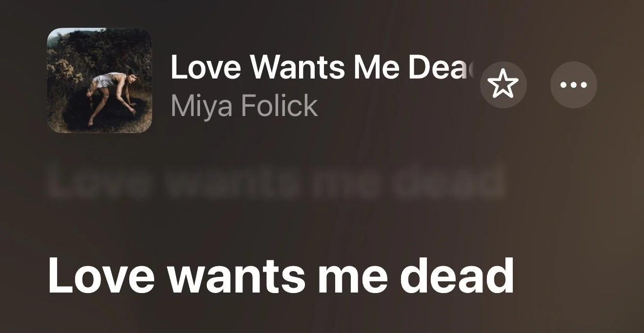This screenshot has width=644, height=333.
Task: Open artist page for Miya Folick
Action: (x=244, y=106)
